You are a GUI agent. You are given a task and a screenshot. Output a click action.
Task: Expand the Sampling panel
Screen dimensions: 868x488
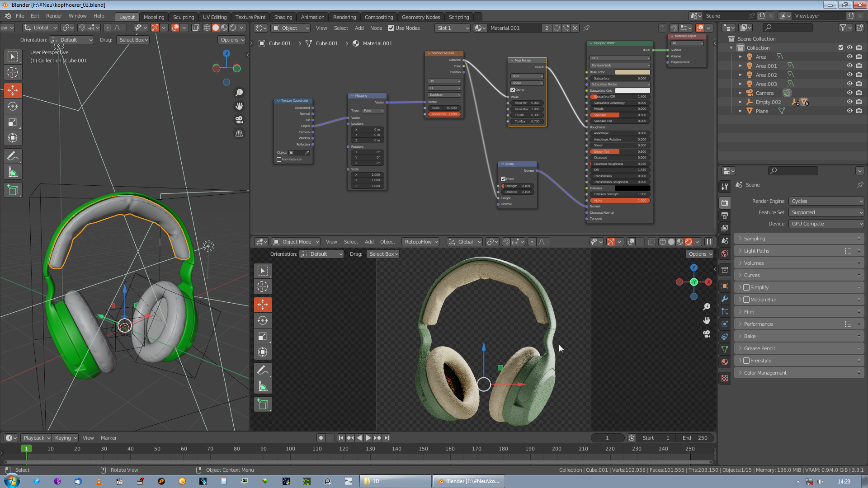[755, 239]
